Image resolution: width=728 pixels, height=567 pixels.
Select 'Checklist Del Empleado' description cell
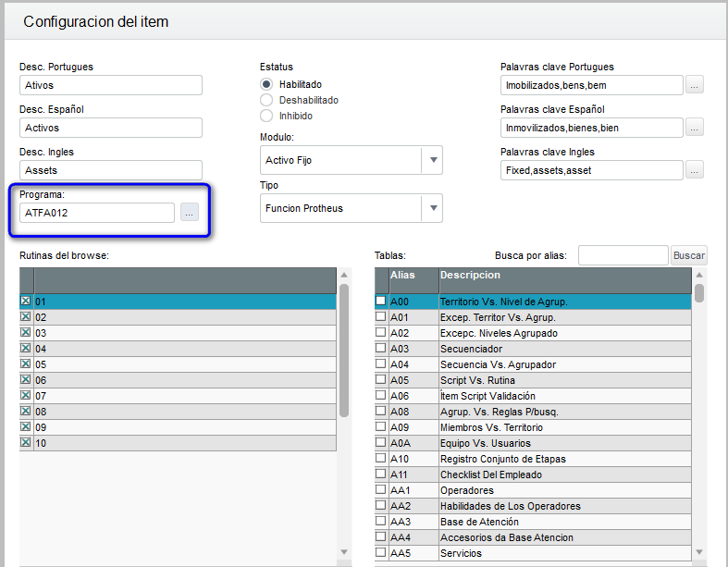tap(565, 475)
